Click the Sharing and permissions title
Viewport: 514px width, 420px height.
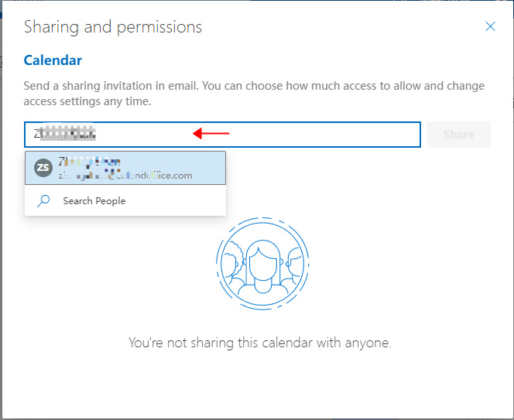click(113, 27)
